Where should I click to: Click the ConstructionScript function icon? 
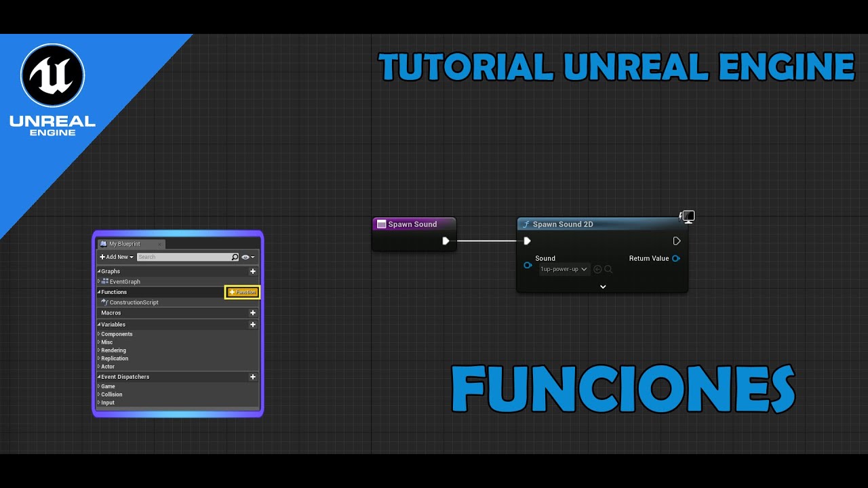(x=104, y=302)
